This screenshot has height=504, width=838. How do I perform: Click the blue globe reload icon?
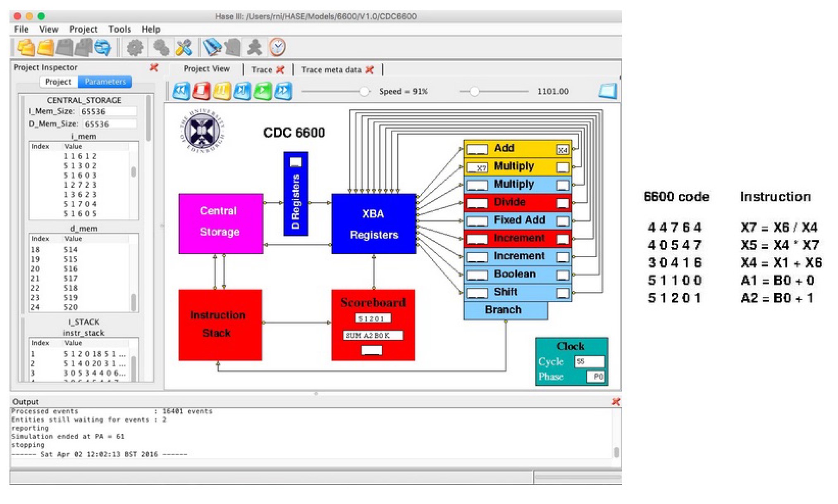103,47
